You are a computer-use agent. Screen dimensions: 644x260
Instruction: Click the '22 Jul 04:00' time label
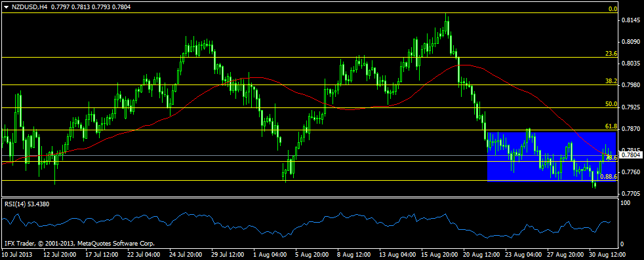[144, 254]
